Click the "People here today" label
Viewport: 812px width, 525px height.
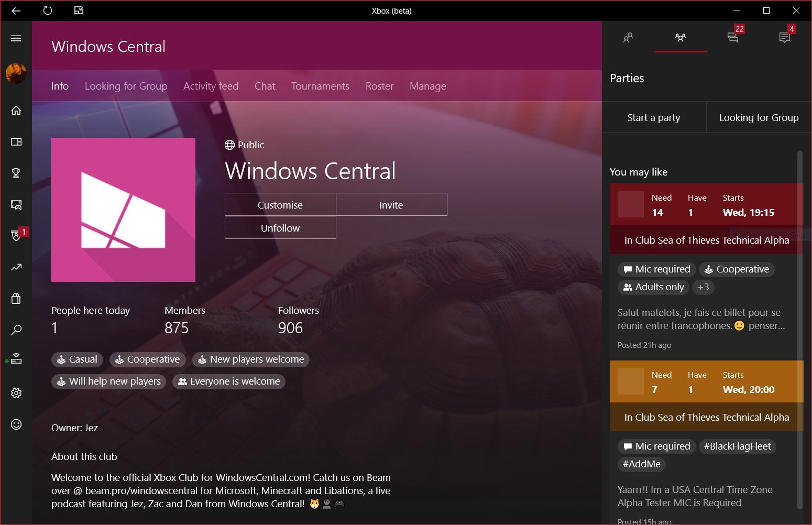coord(91,310)
